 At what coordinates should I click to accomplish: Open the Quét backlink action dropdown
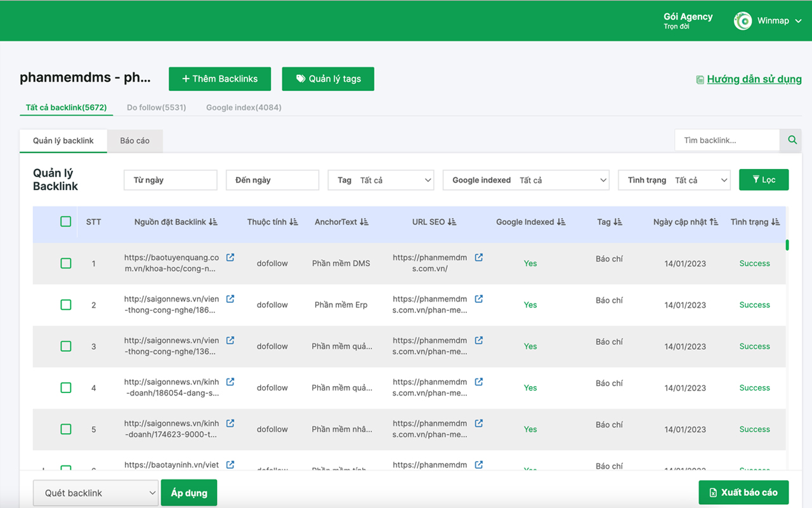pyautogui.click(x=95, y=493)
